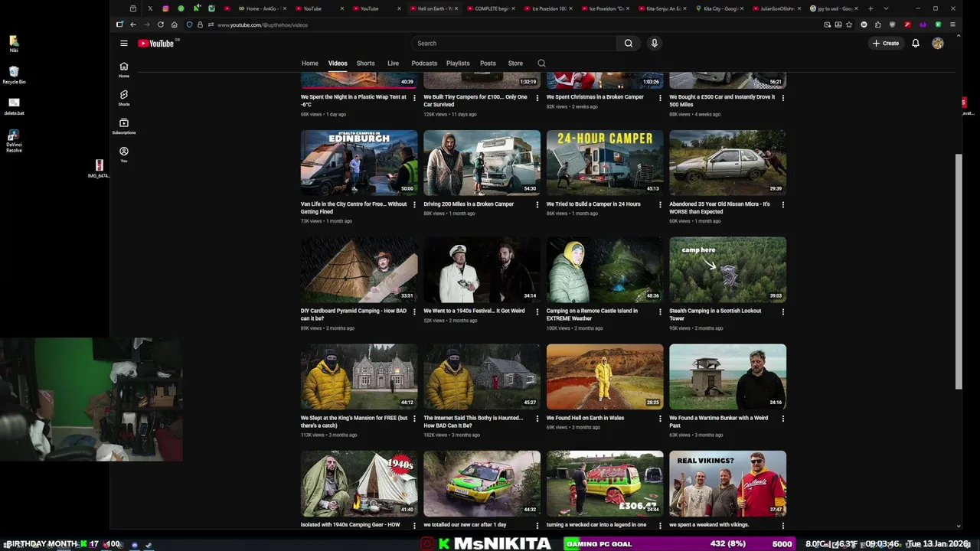This screenshot has width=980, height=551.
Task: Open options for King's Mansion video
Action: [414, 419]
